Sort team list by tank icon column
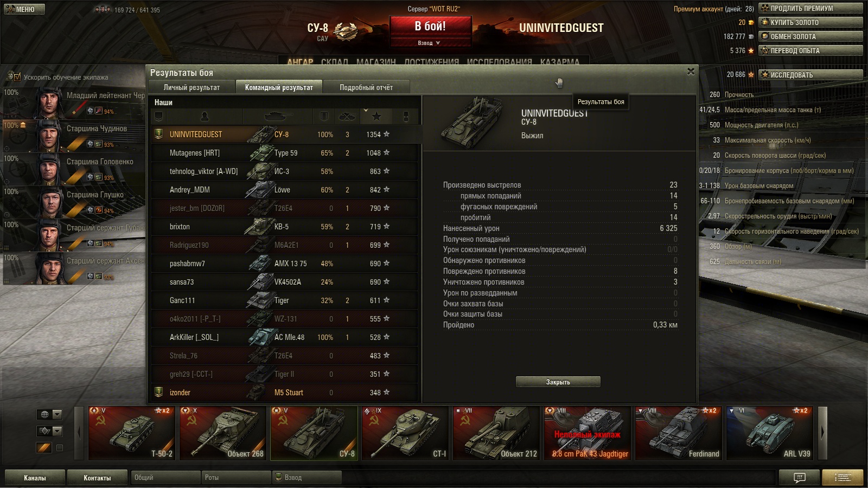The width and height of the screenshot is (868, 488). [x=278, y=116]
